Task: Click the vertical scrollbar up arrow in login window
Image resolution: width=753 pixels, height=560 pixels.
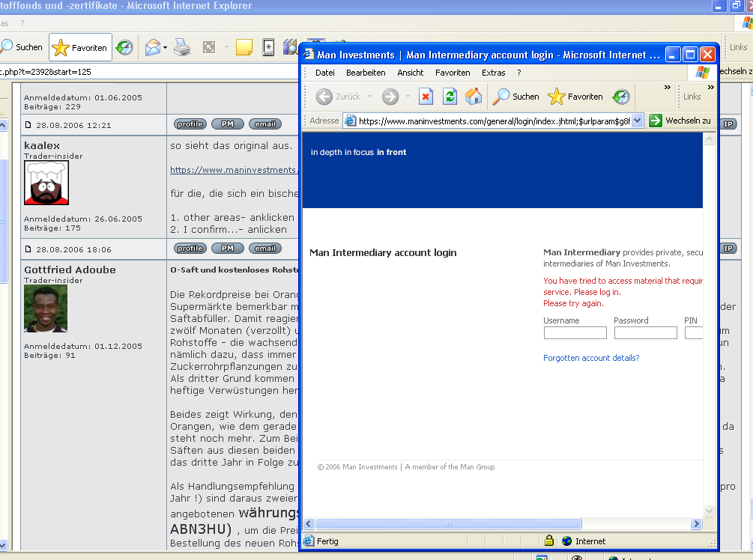Action: (x=709, y=139)
